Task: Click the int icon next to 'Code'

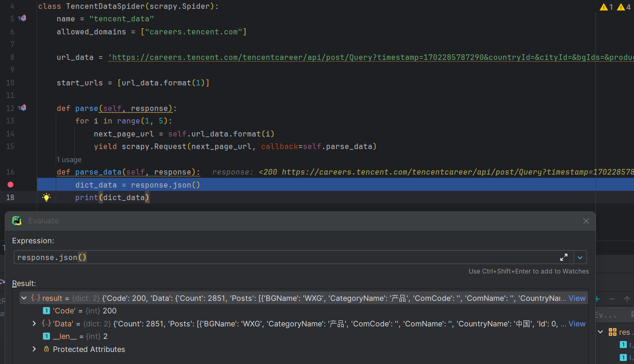Action: tap(46, 311)
